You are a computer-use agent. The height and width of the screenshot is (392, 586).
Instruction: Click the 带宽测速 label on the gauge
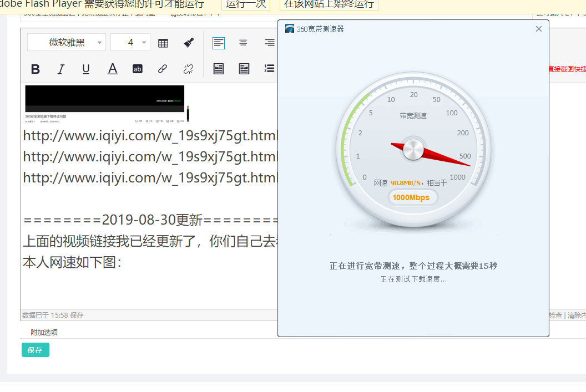point(413,116)
